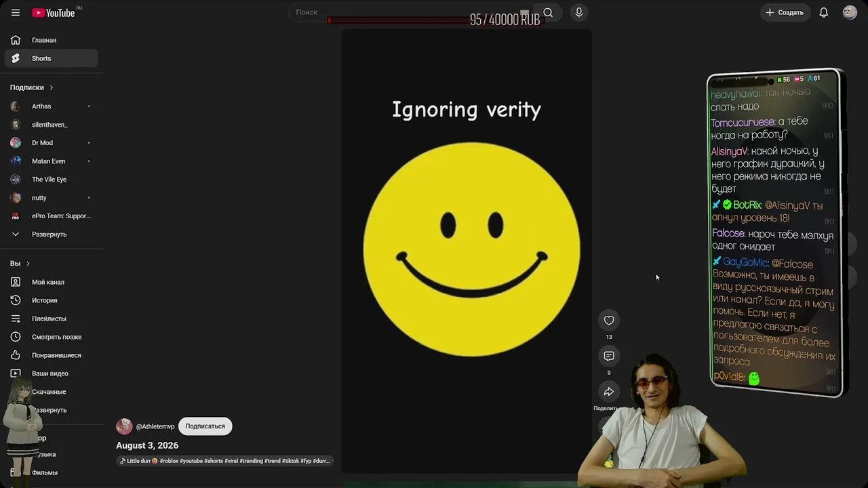Click the Ignoring verity caption text
Screen dimensions: 868x488
467,109
